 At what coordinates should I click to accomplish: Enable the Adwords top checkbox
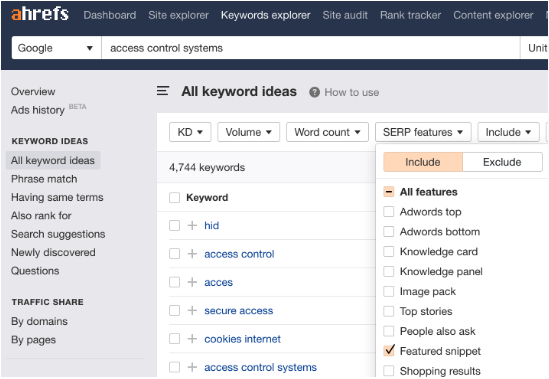click(389, 212)
